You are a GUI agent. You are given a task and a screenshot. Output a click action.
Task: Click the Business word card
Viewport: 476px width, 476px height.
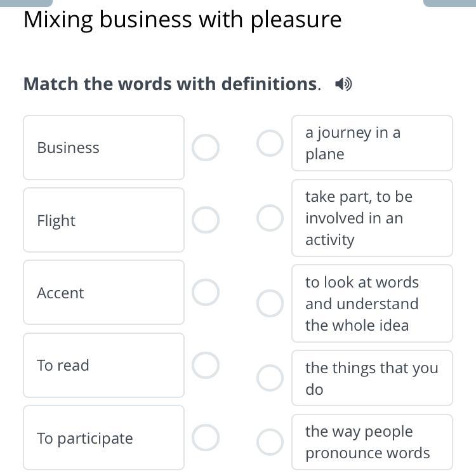click(x=103, y=148)
